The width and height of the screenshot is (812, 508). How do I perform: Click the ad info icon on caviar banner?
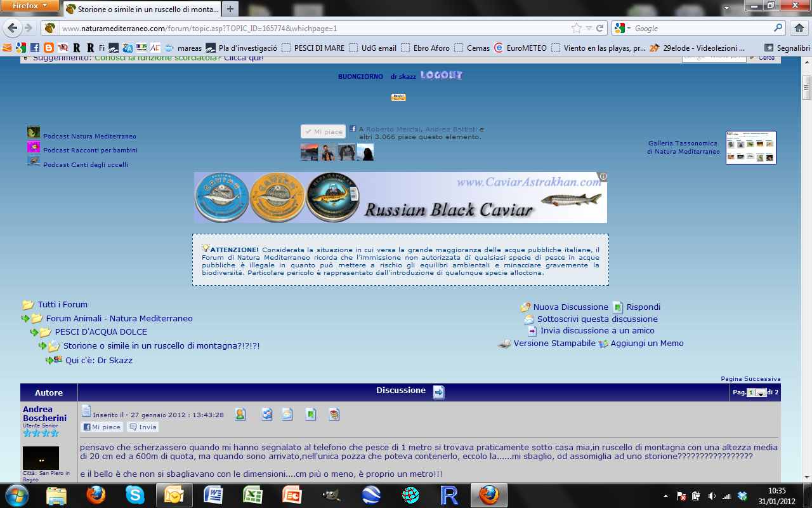pos(603,177)
